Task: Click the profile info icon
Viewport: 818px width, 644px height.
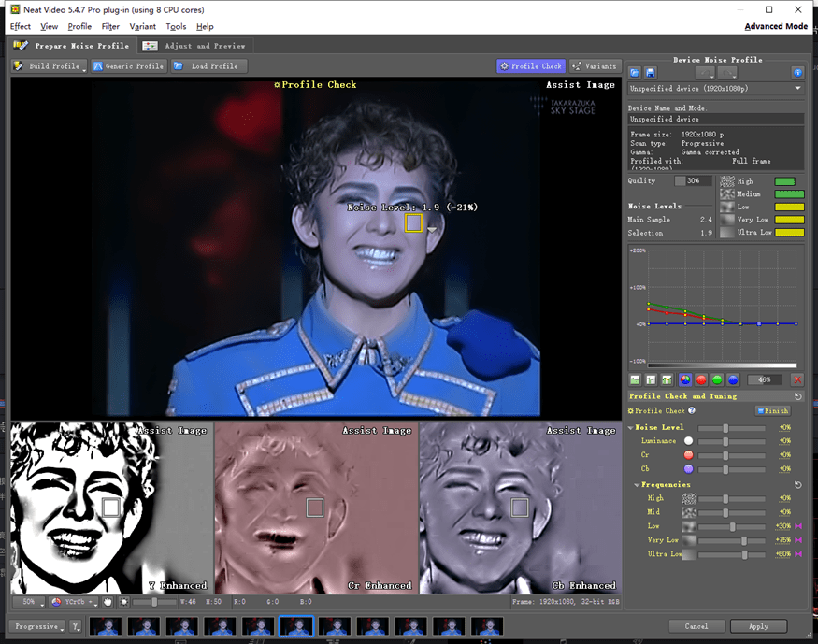Action: [797, 73]
